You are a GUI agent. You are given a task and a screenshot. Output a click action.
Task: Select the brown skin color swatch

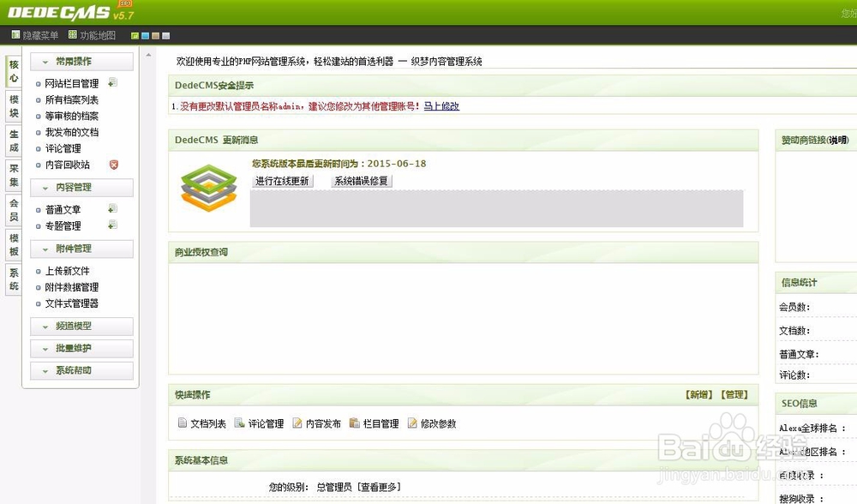[155, 36]
